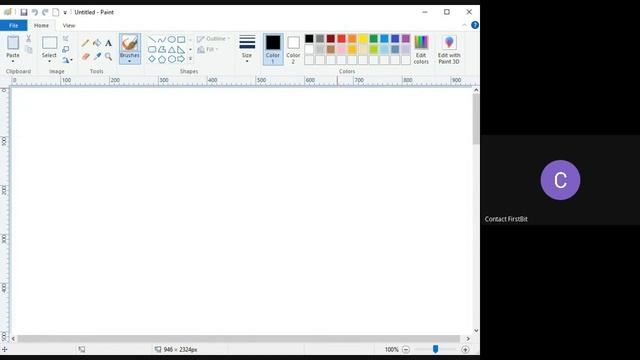The height and width of the screenshot is (360, 640).
Task: Click the vertical scrollbar down arrow
Action: (476, 331)
